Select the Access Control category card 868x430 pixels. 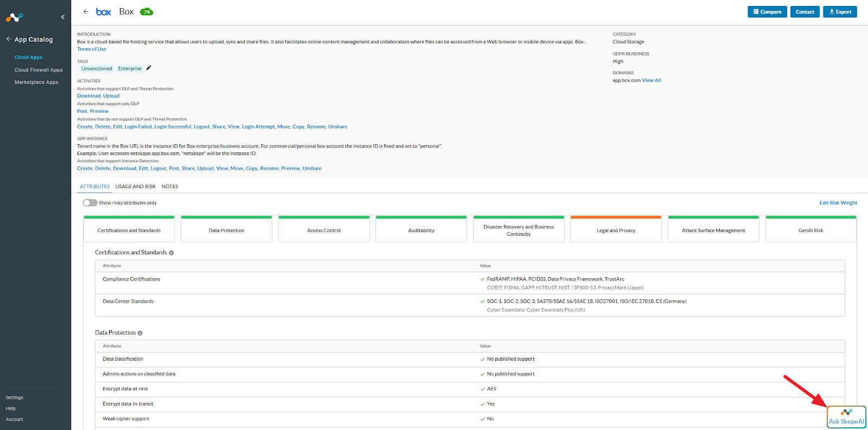pyautogui.click(x=324, y=229)
